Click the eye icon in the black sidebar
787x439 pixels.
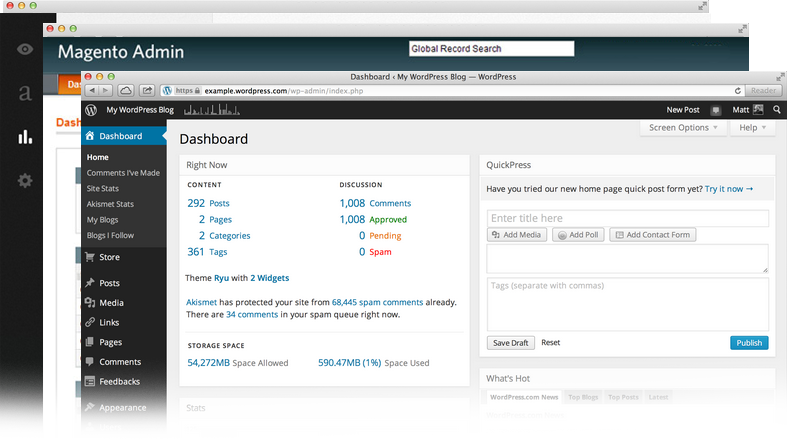click(x=25, y=49)
